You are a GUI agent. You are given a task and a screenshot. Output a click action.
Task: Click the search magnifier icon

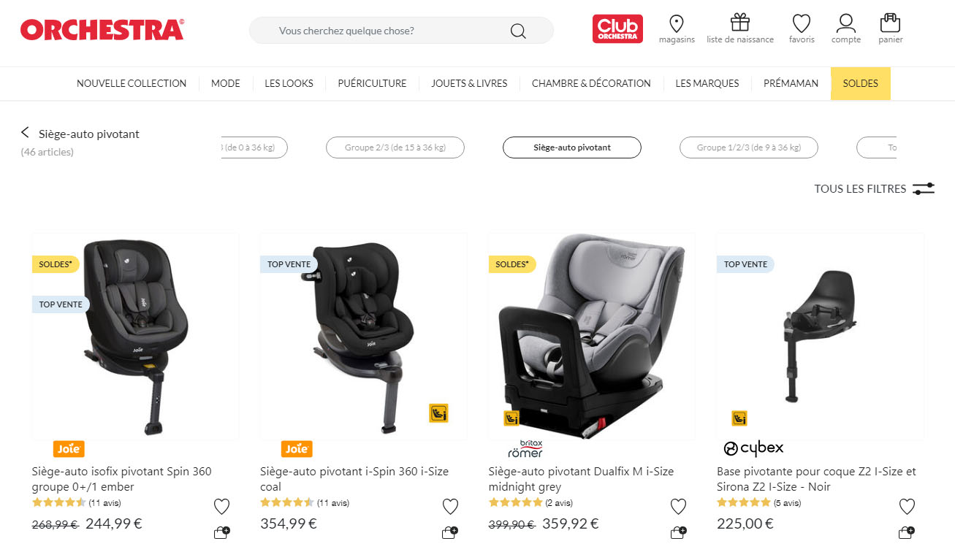click(x=518, y=31)
